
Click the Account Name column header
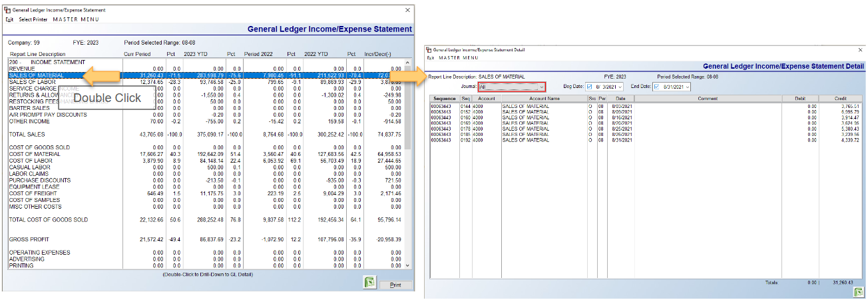point(543,98)
